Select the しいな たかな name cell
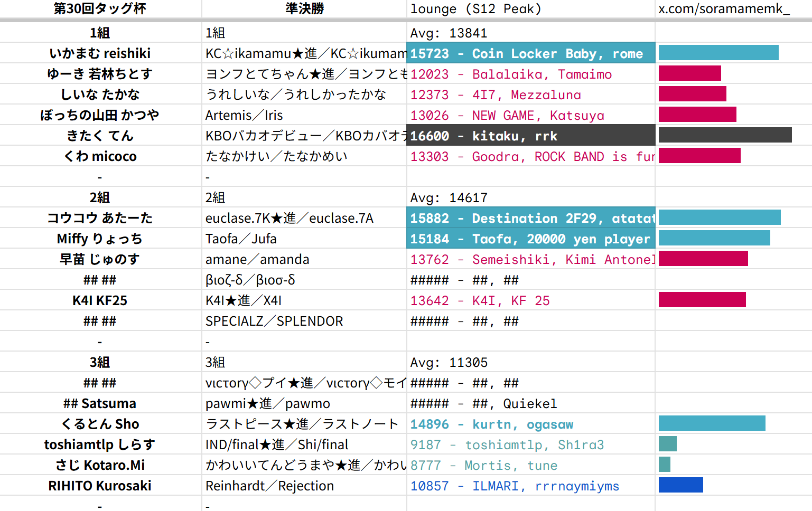This screenshot has height=511, width=812. pos(100,94)
